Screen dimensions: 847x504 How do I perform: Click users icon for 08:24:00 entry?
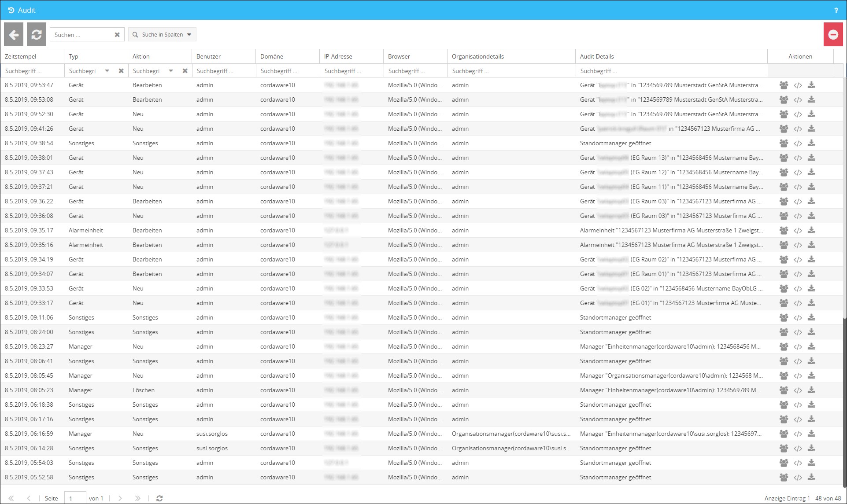click(x=784, y=332)
